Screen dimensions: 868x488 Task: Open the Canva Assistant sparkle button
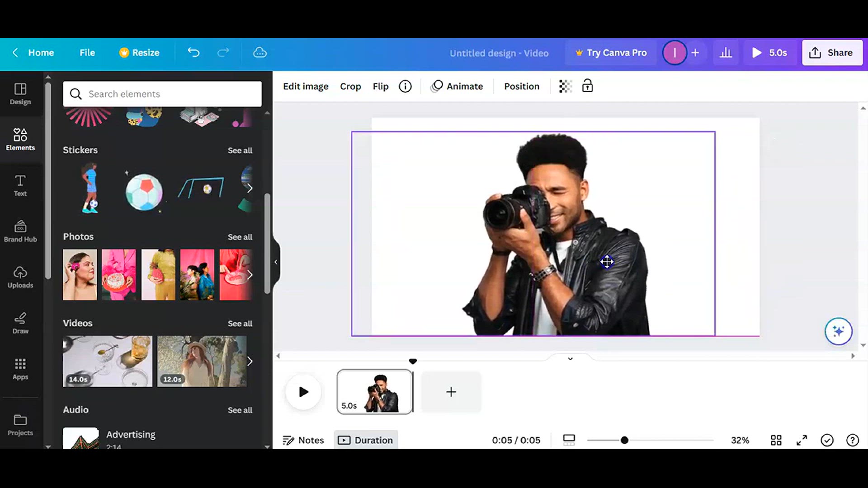(838, 331)
